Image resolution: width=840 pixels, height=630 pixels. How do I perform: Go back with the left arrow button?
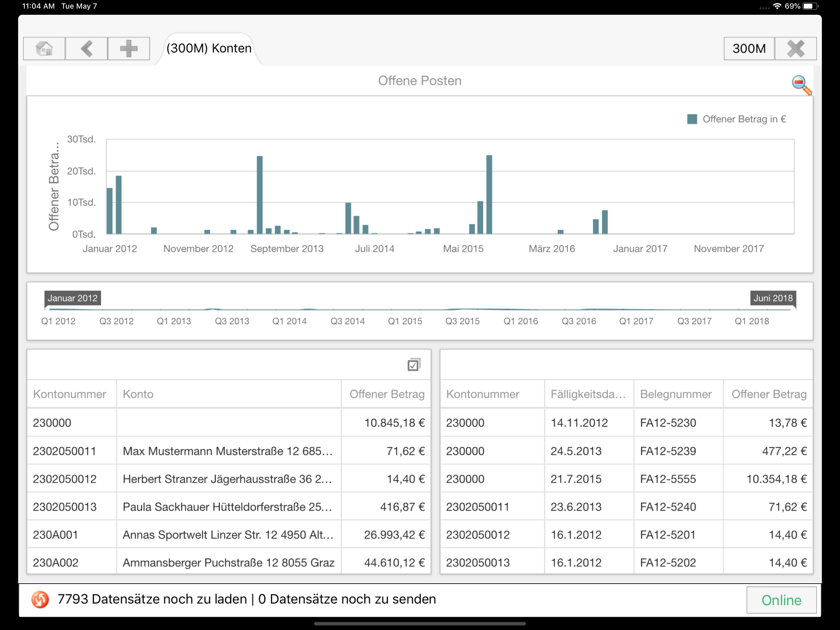[87, 49]
